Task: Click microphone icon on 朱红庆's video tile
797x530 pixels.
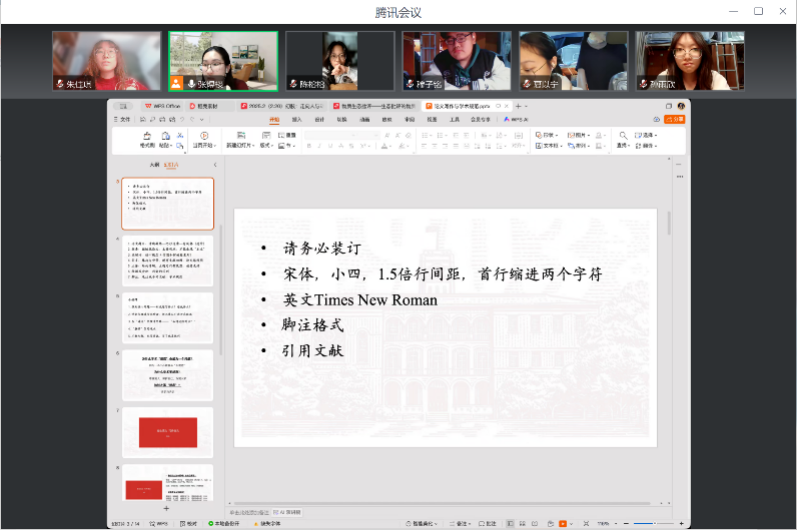Action: 60,84
